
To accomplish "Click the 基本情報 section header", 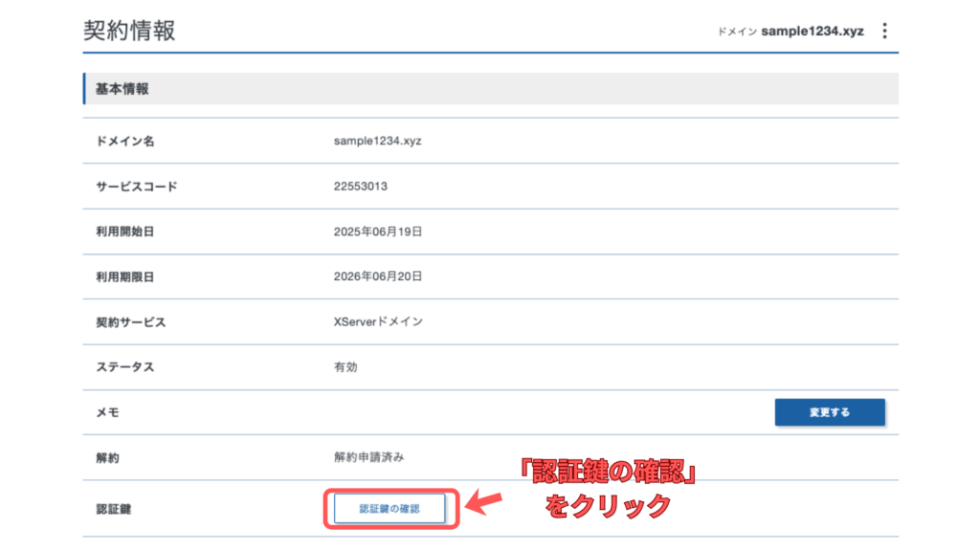I will [122, 89].
